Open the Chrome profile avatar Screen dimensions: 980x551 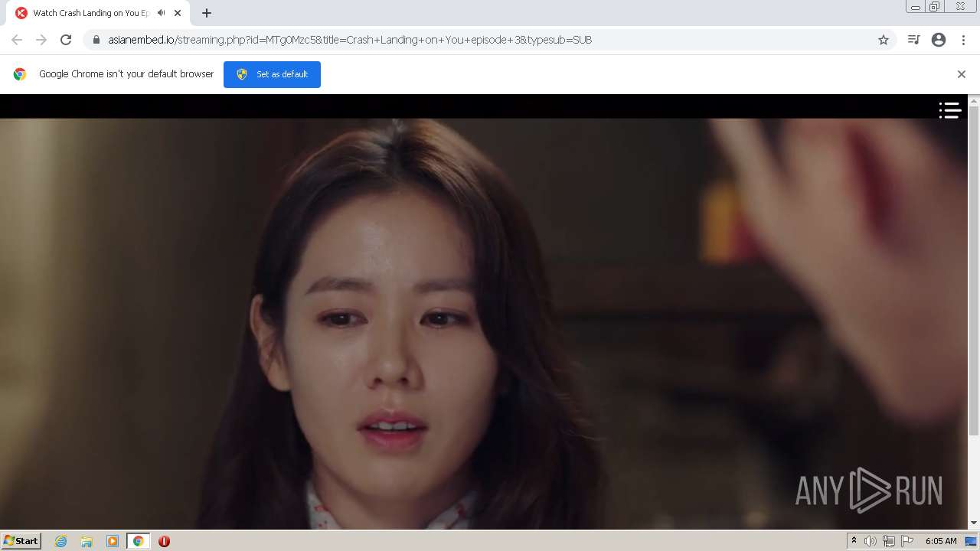(939, 40)
